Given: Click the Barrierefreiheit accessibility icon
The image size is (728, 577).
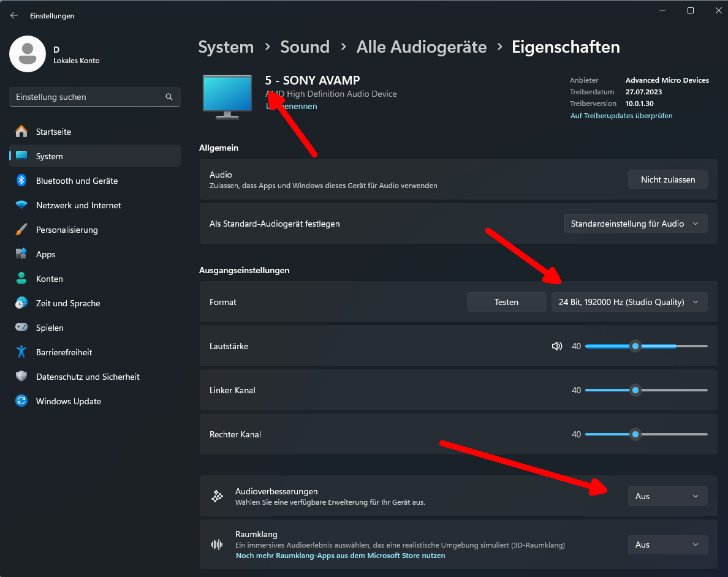Looking at the screenshot, I should (x=21, y=352).
